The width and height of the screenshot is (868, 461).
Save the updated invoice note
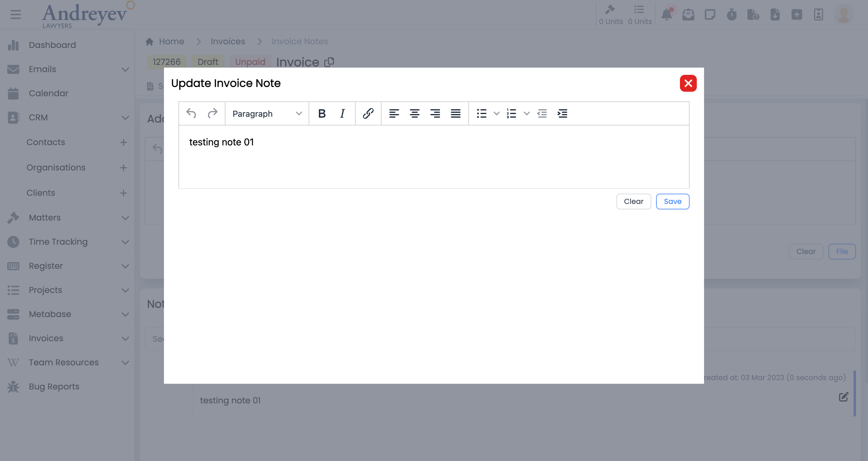point(672,201)
